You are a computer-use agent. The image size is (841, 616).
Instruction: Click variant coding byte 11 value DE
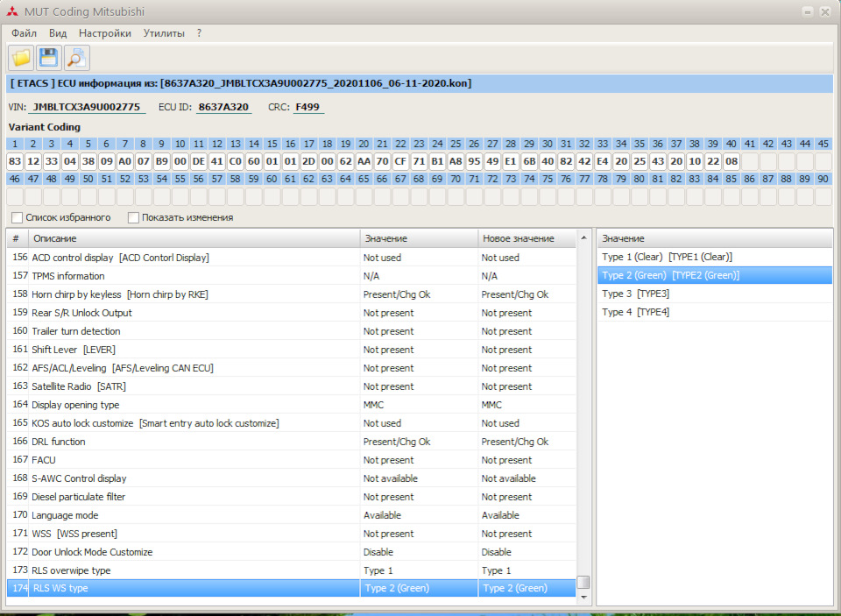[x=199, y=161]
